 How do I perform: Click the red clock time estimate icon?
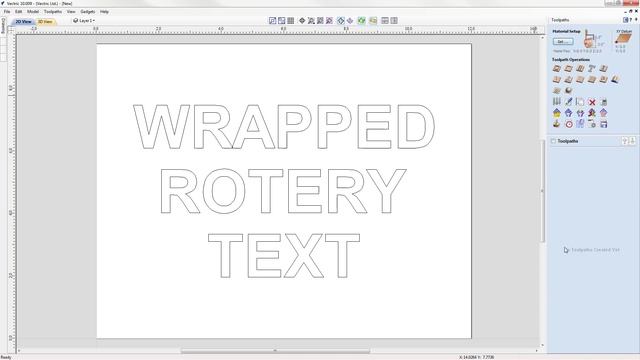coord(569,124)
